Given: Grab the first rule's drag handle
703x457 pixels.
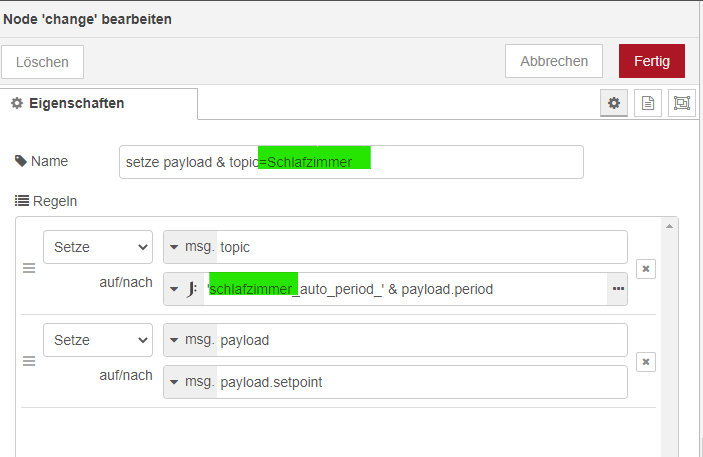Looking at the screenshot, I should click(x=29, y=269).
